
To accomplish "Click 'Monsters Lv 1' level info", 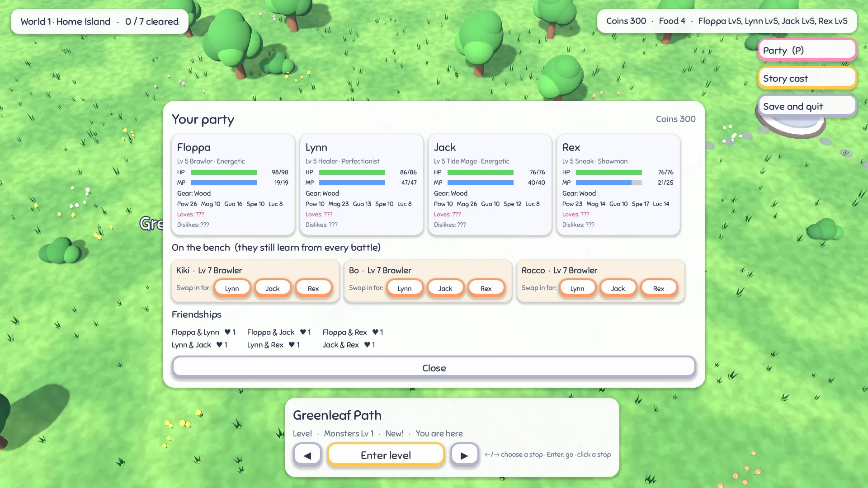I will (349, 433).
